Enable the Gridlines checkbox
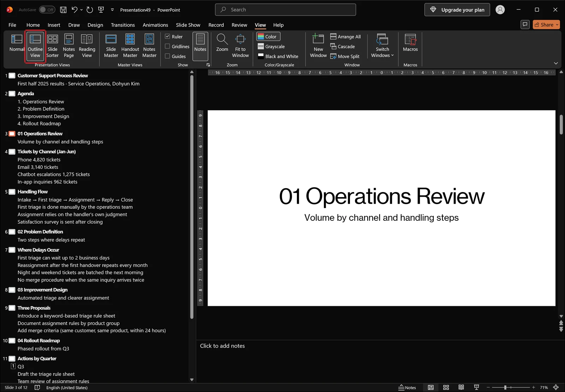This screenshot has width=565, height=392. [x=168, y=46]
